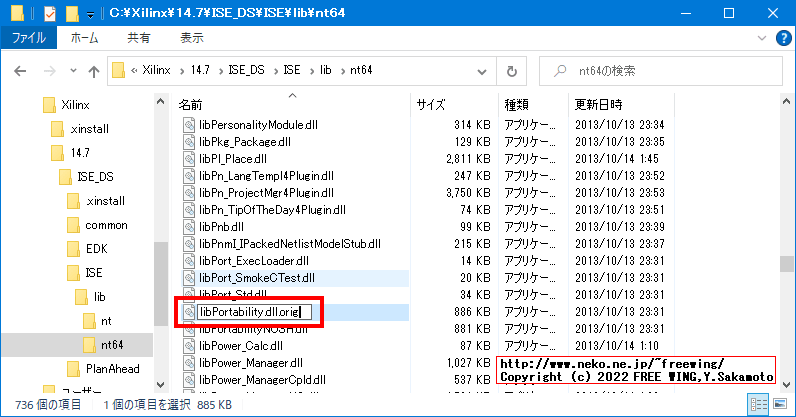Open the address bar history dropdown
796x417 pixels.
[482, 72]
